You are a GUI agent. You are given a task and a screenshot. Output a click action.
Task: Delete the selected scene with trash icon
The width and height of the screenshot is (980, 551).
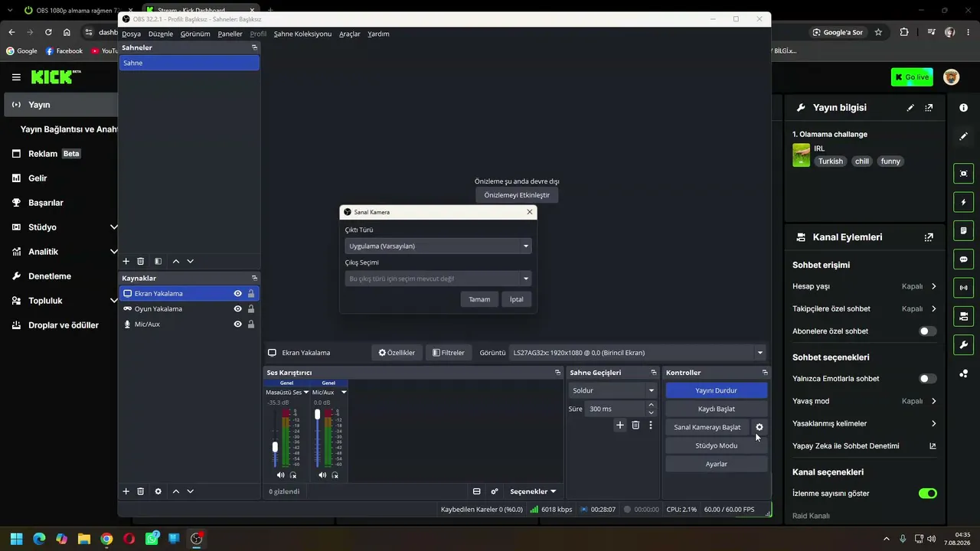(x=141, y=262)
